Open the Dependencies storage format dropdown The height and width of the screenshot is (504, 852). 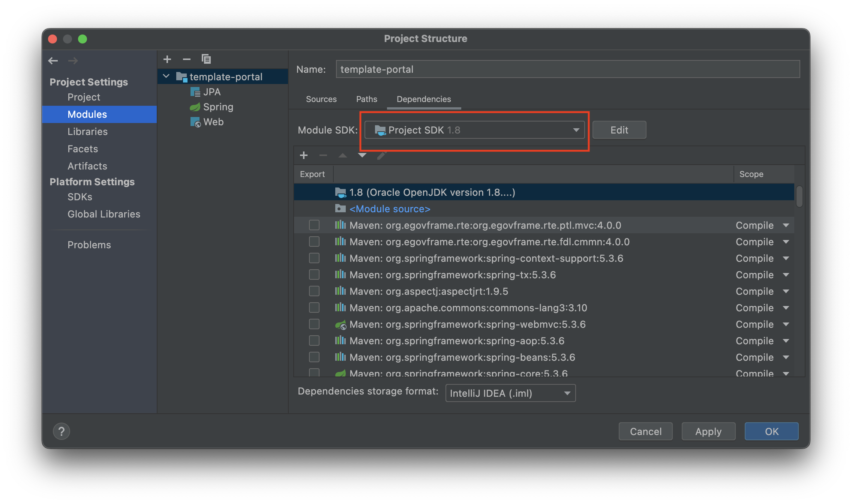pyautogui.click(x=510, y=393)
